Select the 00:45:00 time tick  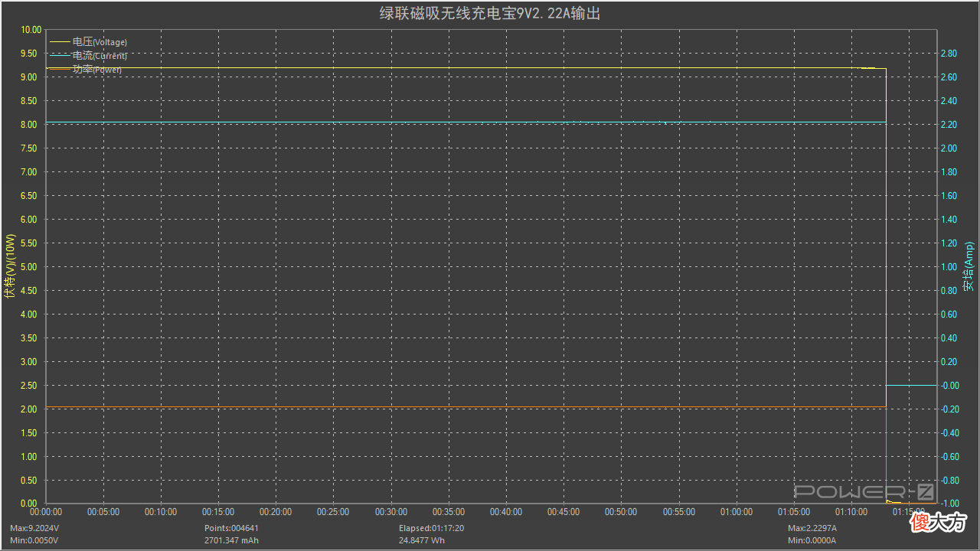563,513
